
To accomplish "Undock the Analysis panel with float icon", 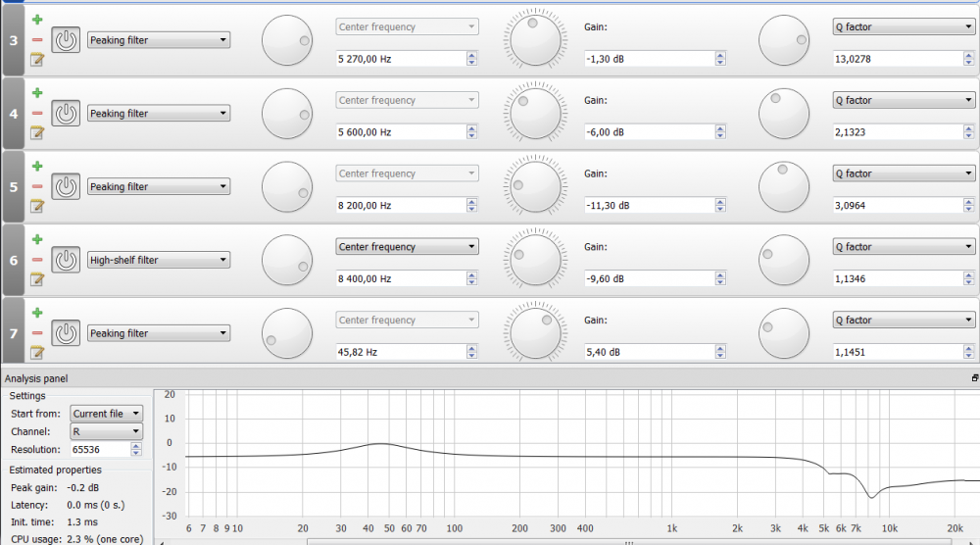I will [974, 378].
